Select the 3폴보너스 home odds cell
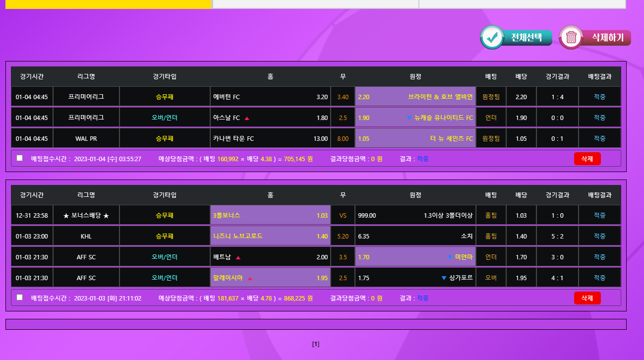This screenshot has height=360, width=644. pyautogui.click(x=270, y=216)
